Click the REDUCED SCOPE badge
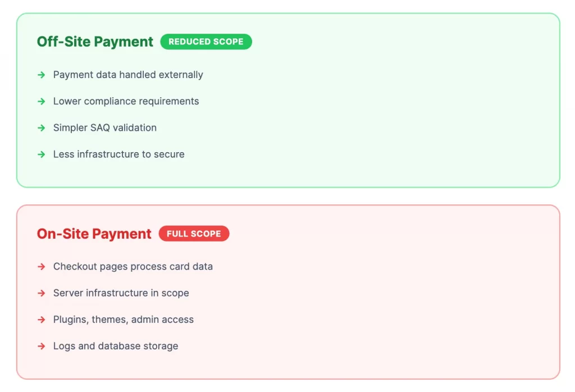The height and width of the screenshot is (392, 575). click(x=206, y=42)
